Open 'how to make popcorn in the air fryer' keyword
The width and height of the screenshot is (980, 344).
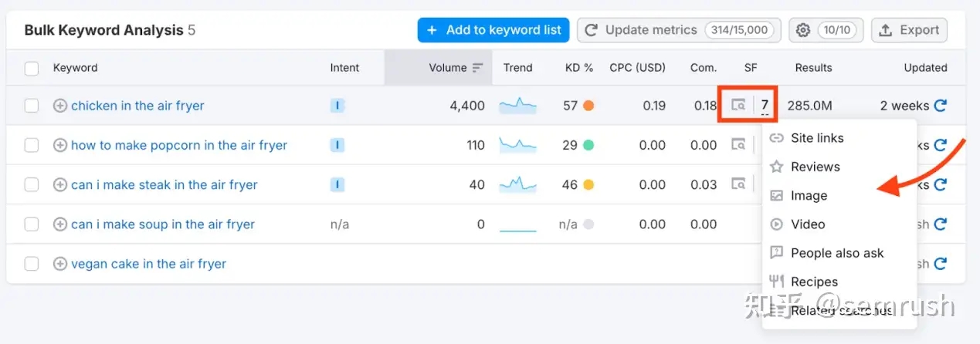pos(179,145)
